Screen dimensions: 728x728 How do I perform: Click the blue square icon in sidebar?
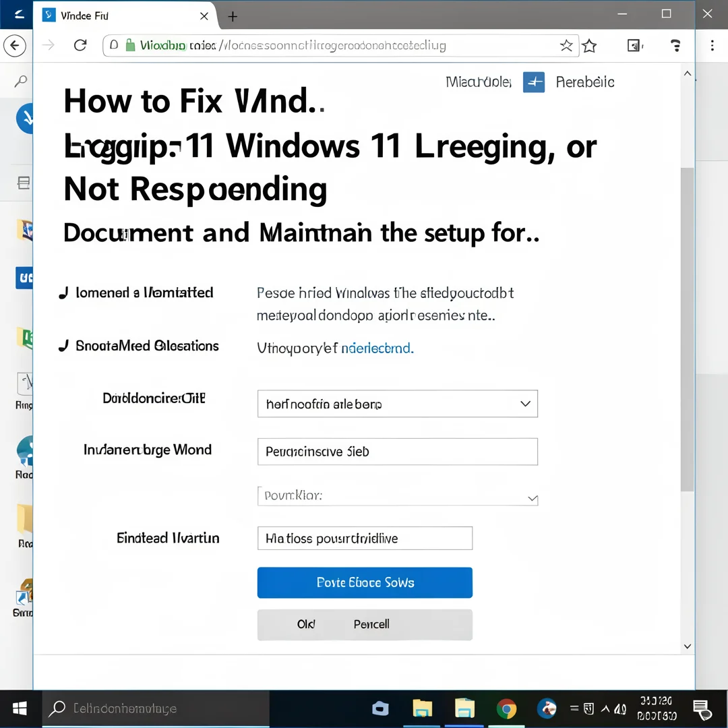24,278
